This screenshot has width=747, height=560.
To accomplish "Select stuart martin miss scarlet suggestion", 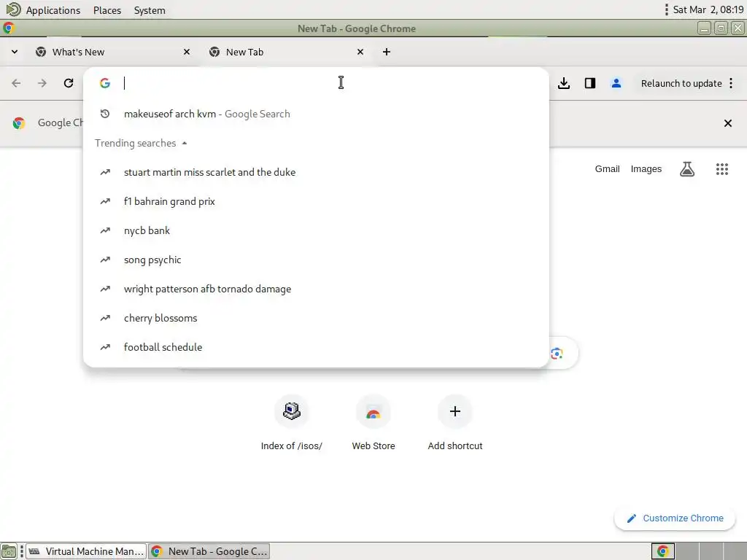I will click(x=316, y=172).
